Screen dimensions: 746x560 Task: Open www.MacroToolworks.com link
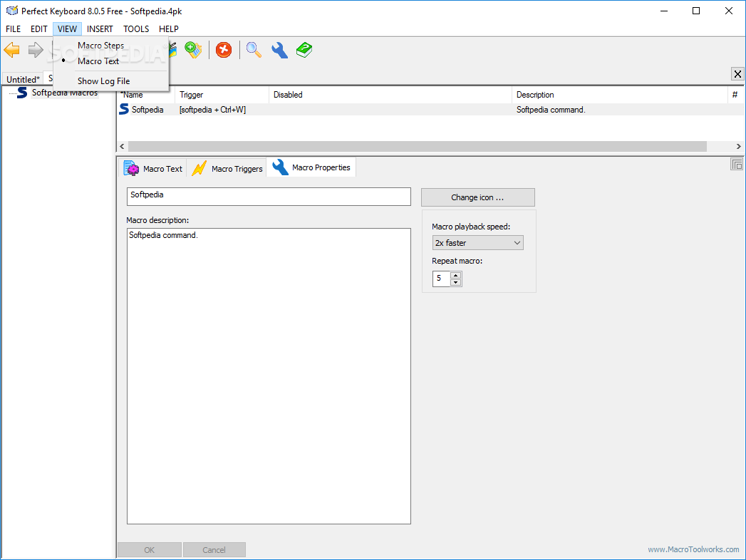[x=693, y=549]
